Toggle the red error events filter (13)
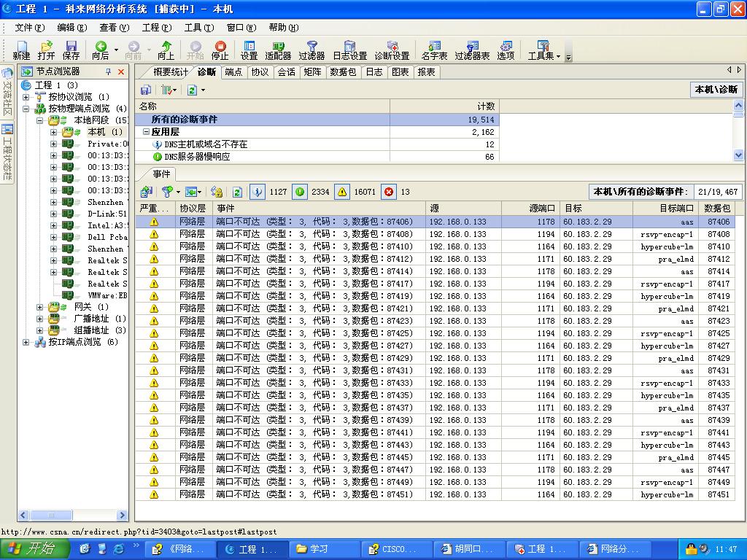The image size is (747, 560). [389, 192]
